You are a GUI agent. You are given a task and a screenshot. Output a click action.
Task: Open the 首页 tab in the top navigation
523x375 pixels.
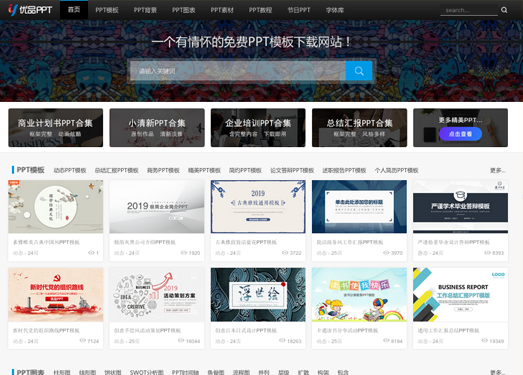pos(74,10)
